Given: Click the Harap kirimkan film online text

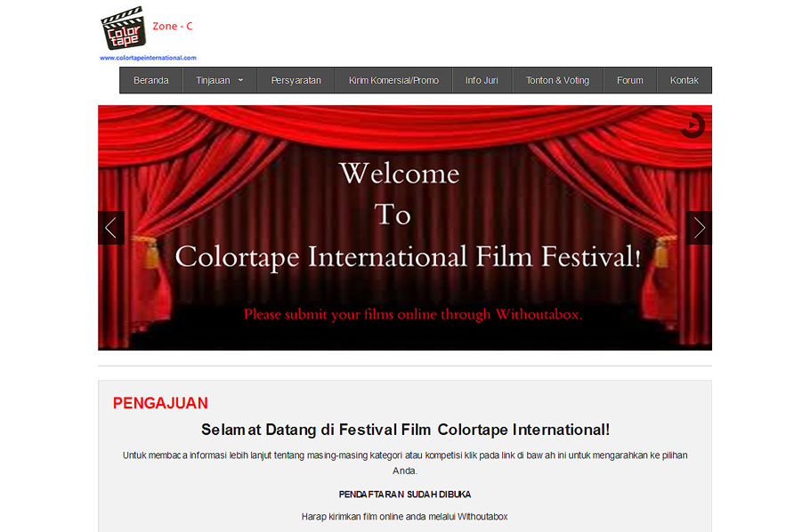Looking at the screenshot, I should point(405,517).
